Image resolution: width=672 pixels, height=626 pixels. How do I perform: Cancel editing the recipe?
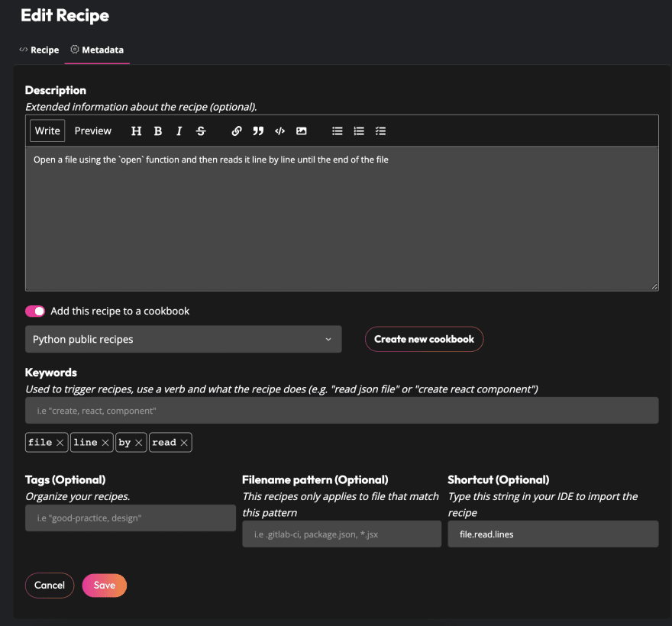point(50,586)
